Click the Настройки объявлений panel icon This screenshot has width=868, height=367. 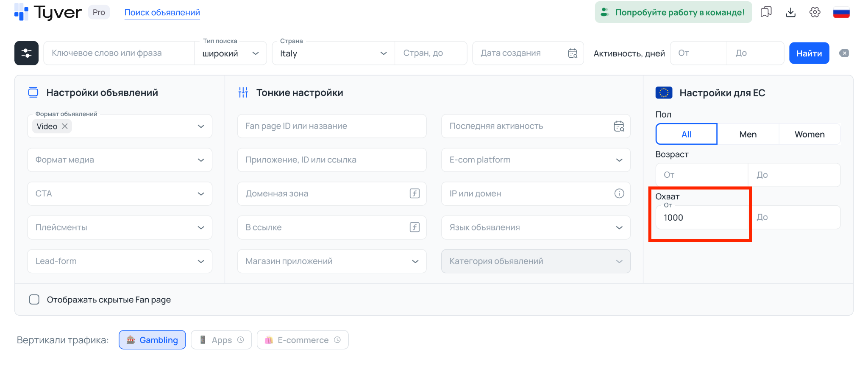tap(33, 92)
